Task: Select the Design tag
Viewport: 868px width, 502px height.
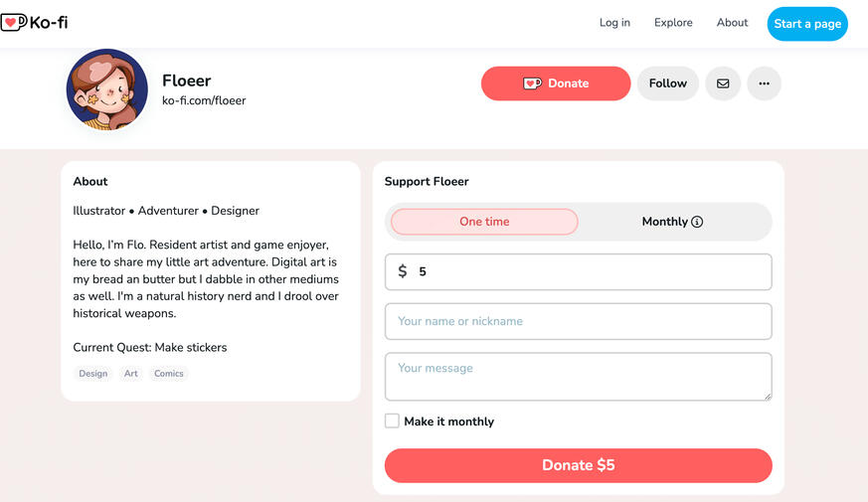Action: coord(93,374)
